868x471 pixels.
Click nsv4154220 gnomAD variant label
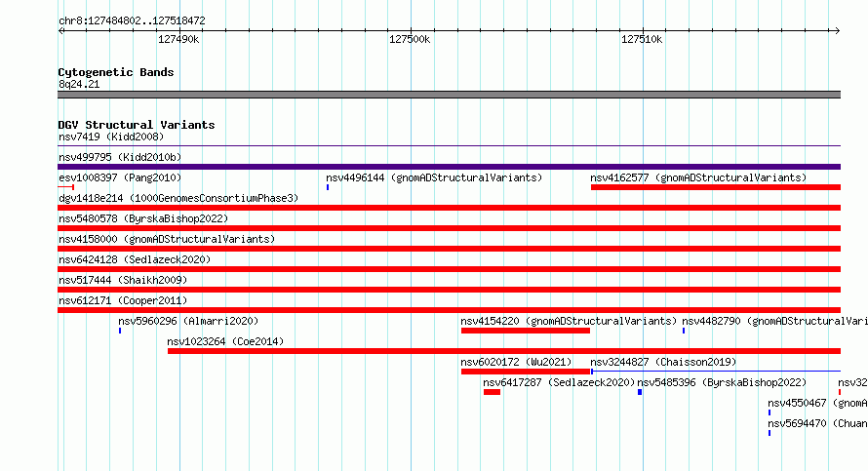569,321
